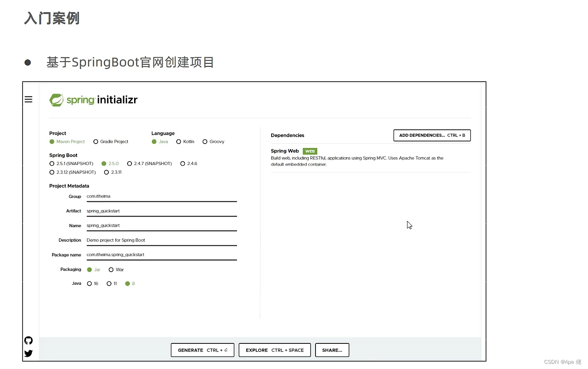The width and height of the screenshot is (588, 369).
Task: Click the green WEB tag on Spring Web
Action: point(310,151)
